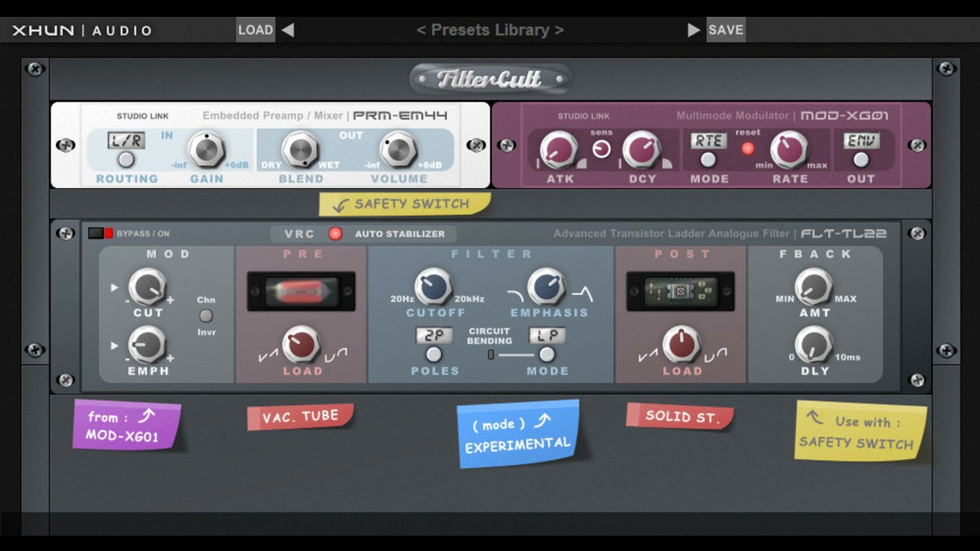Click the XHUN AUDIO logo
Screen dimensions: 980x551
click(82, 31)
